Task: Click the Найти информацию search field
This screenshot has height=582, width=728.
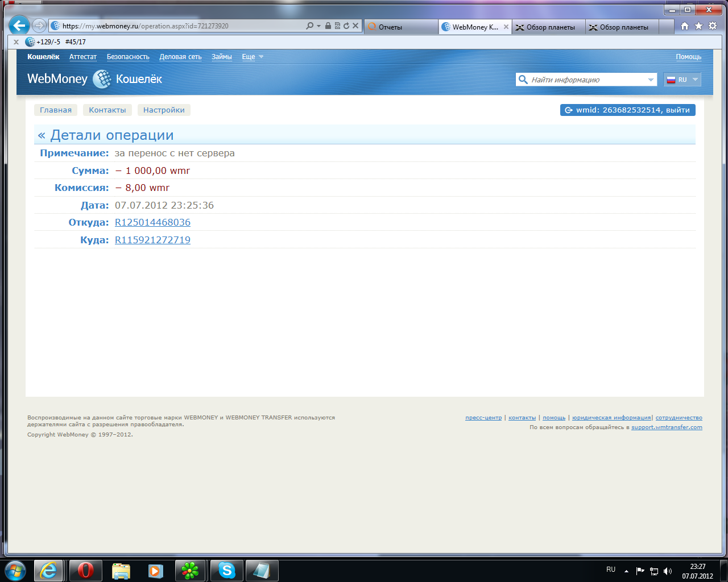Action: pos(588,80)
